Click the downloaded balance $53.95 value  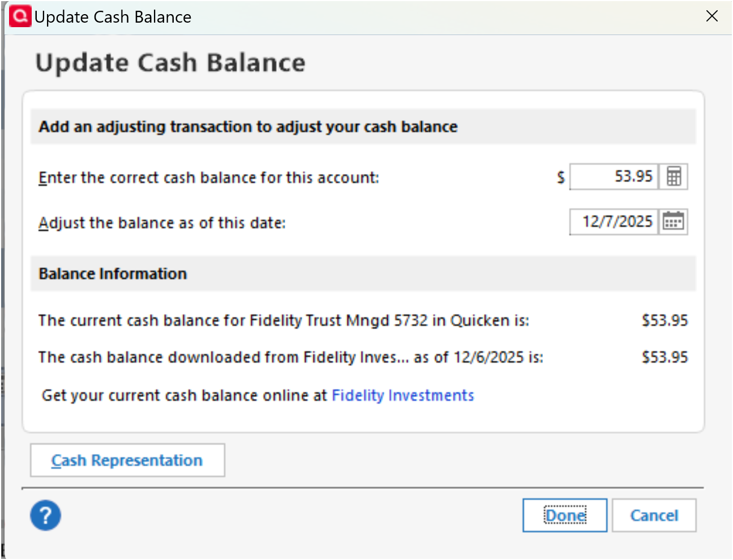(665, 357)
